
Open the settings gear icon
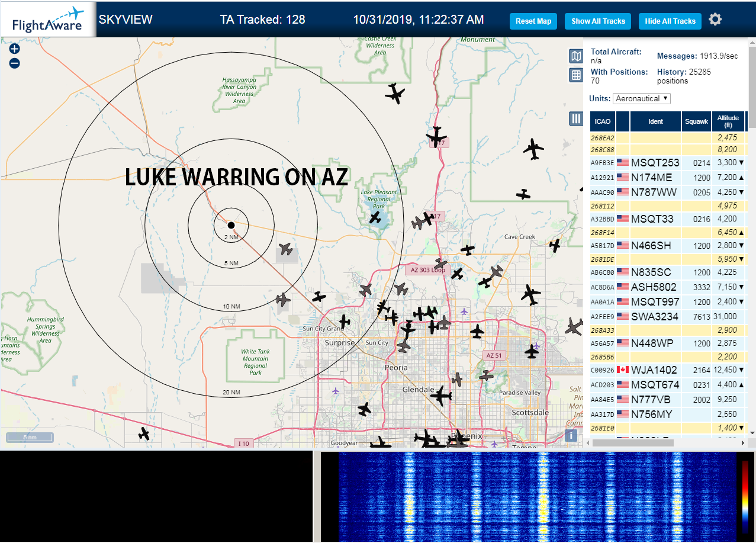[715, 20]
